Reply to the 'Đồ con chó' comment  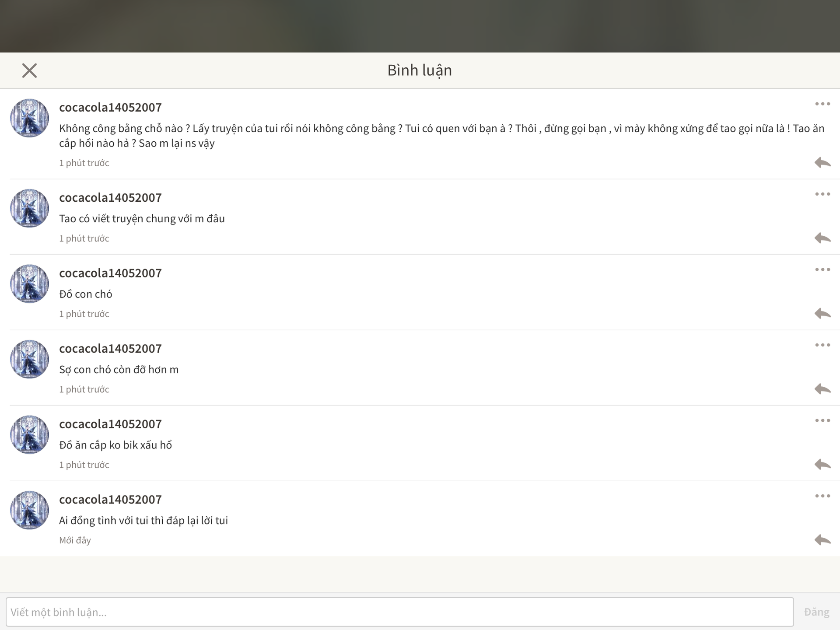pos(822,313)
